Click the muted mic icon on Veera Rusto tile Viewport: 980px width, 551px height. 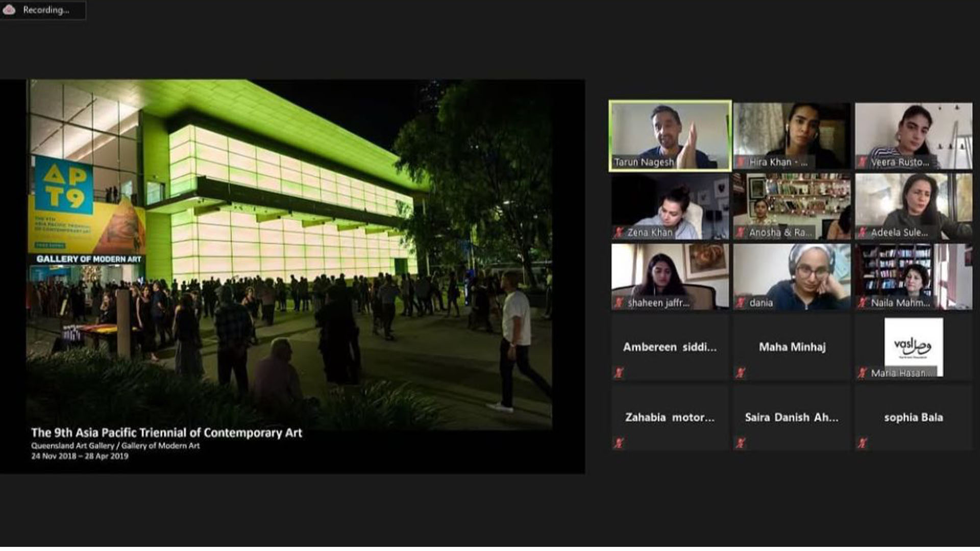click(863, 162)
